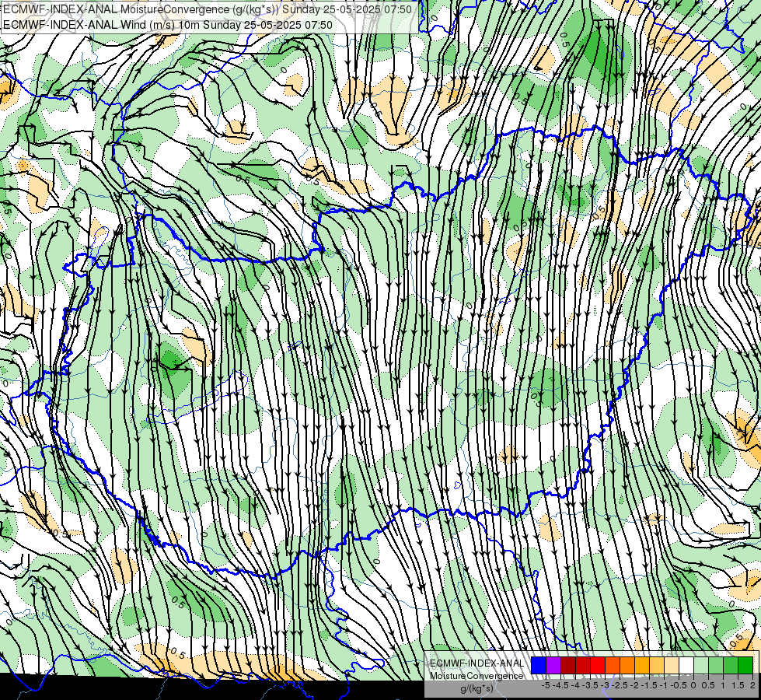Click the white legend color swatch
The height and width of the screenshot is (700, 761).
686,665
